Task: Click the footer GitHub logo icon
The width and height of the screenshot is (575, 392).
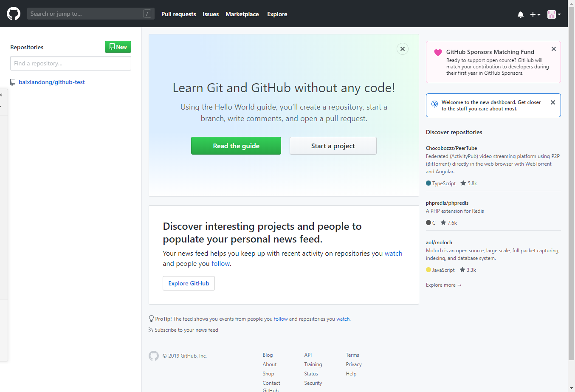Action: pyautogui.click(x=154, y=356)
